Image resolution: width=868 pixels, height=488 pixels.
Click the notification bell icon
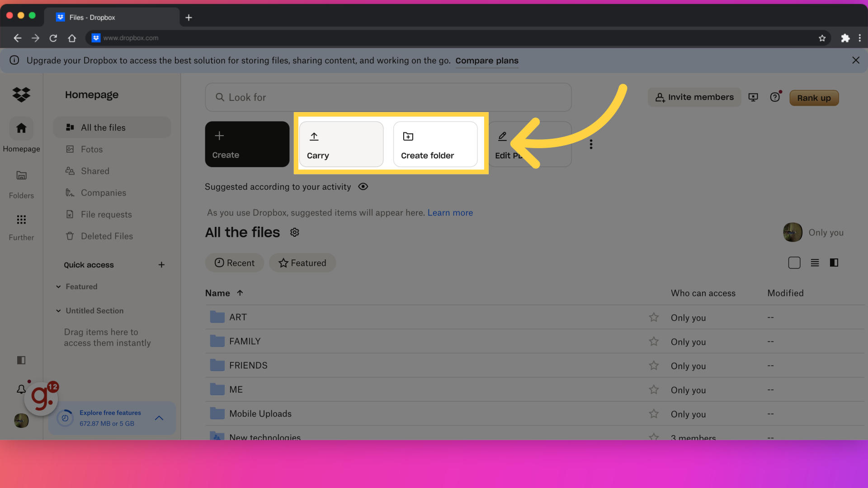[x=21, y=387]
